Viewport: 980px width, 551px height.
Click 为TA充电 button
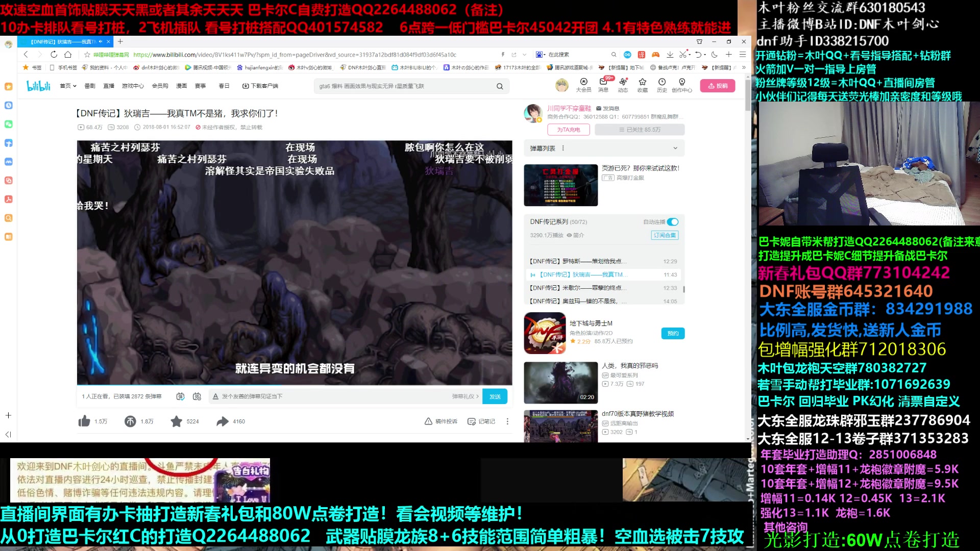click(x=569, y=130)
